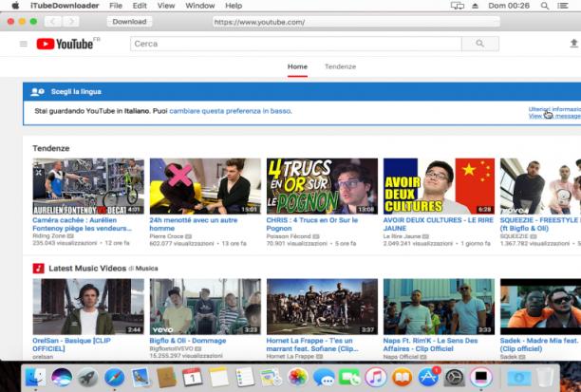This screenshot has height=392, width=581.
Task: Open the Aurelien Fontenoy vs Decat thumbnail
Action: click(88, 186)
